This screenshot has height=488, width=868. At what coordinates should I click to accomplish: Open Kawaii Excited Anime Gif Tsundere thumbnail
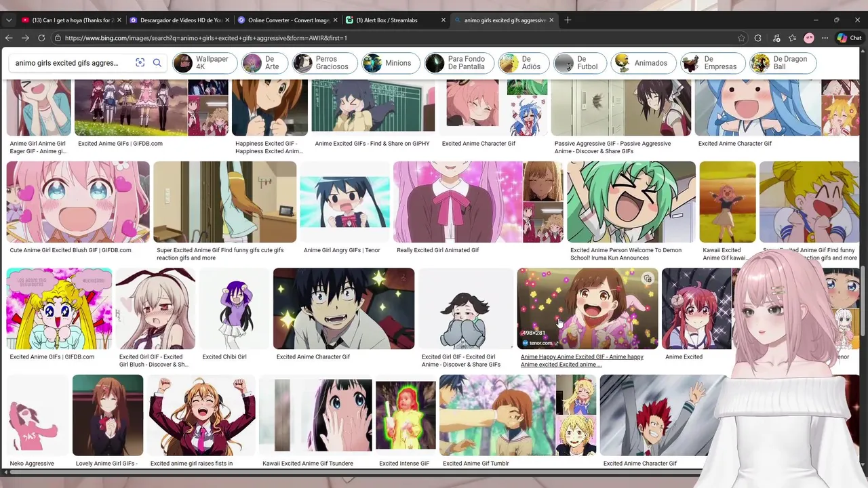tap(315, 415)
